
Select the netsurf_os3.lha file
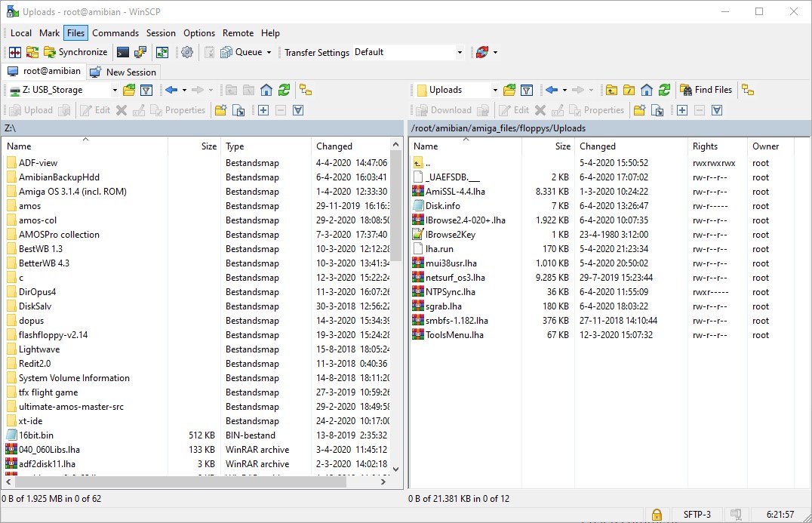point(455,278)
